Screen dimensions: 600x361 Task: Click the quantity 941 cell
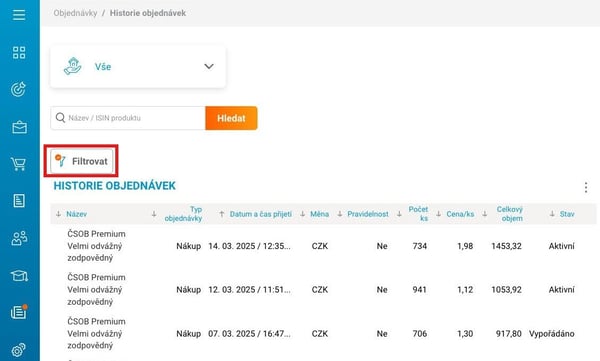tap(419, 290)
